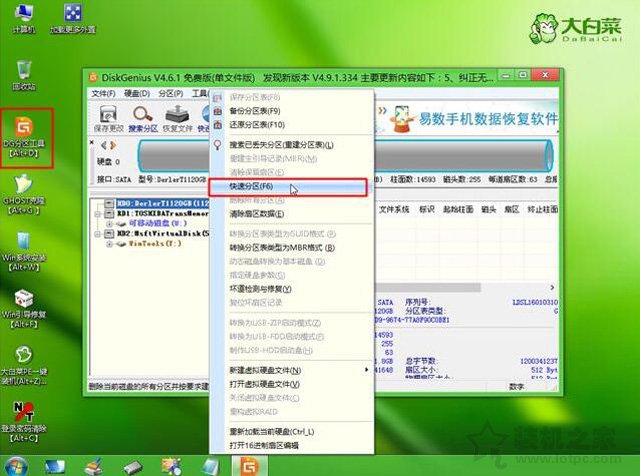Open the 回收站 (Recycle Bin) desktop icon
The width and height of the screenshot is (640, 476).
(26, 73)
